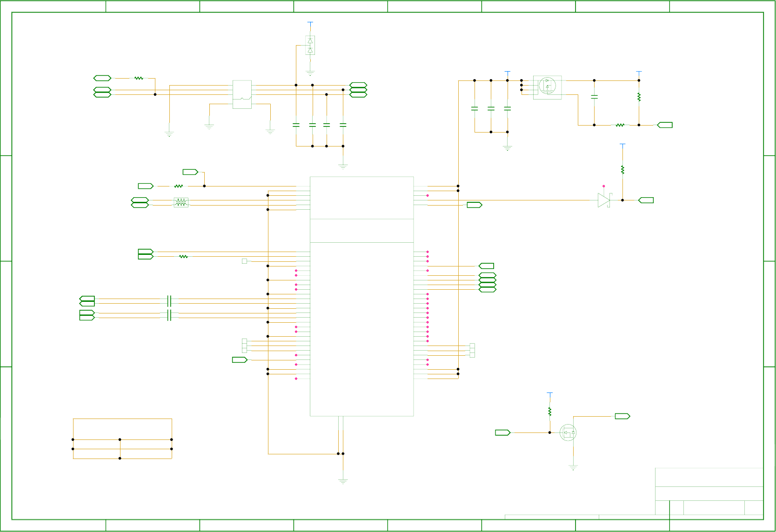Screen dimensions: 776x532
Task: Select the ground symbol below the three-capacitor bank
Action: (508, 148)
